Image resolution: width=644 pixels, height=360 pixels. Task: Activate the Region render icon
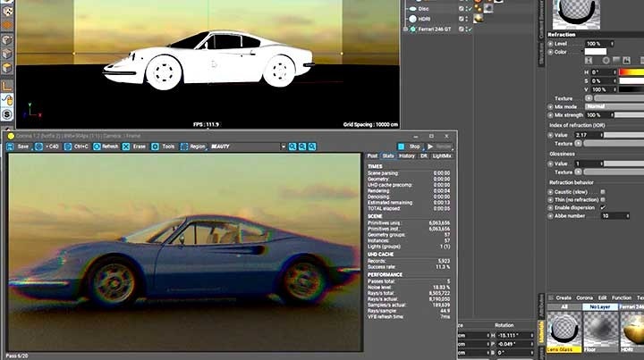pos(184,146)
